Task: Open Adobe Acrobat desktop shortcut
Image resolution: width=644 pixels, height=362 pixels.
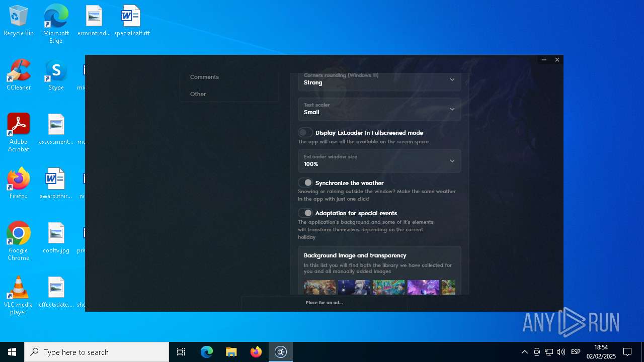Action: 19,133
